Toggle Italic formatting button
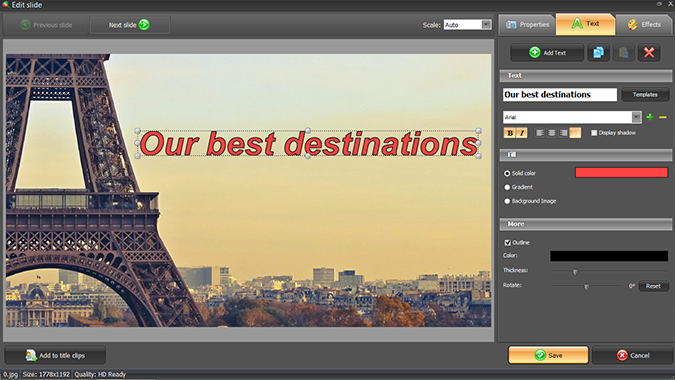The width and height of the screenshot is (675, 380). pos(522,133)
